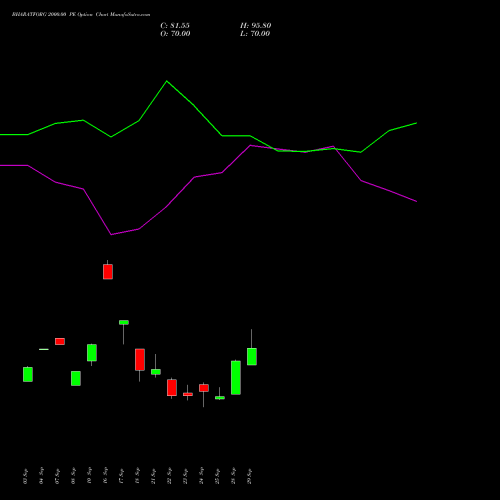This screenshot has width=500, height=500.
Task: Click the close value C: 81.55
Action: coord(175,26)
